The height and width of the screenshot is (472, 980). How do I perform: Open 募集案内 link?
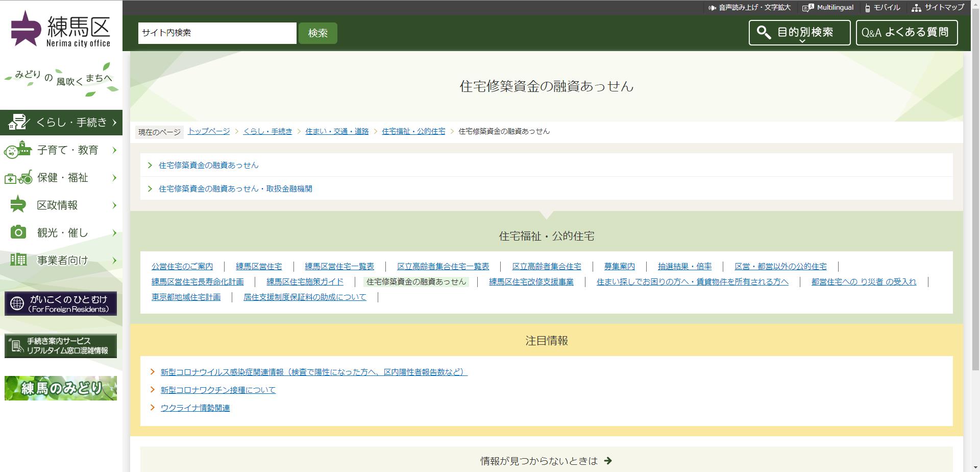coord(620,266)
